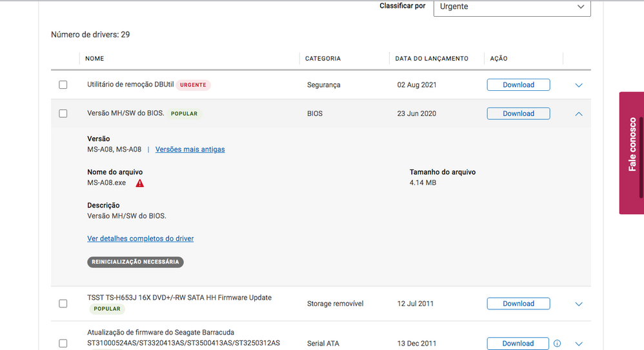Check the Utilitário de remoção DBUtil checkbox

coord(63,85)
